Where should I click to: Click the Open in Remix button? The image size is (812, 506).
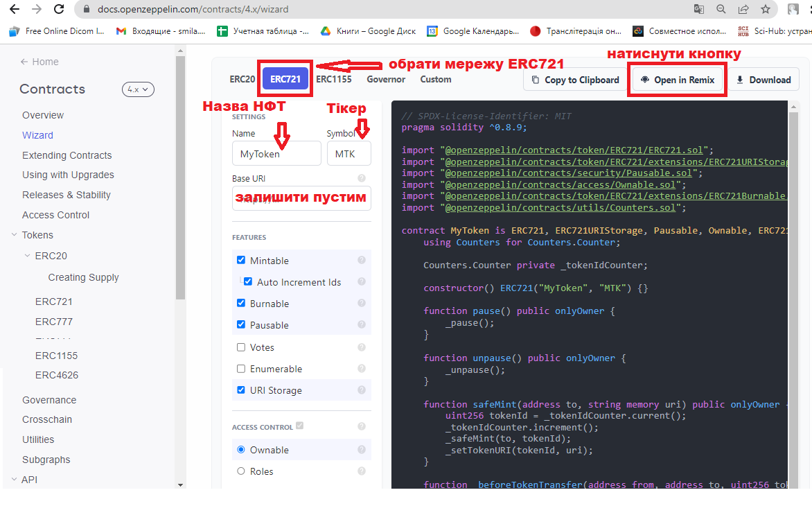tap(678, 80)
